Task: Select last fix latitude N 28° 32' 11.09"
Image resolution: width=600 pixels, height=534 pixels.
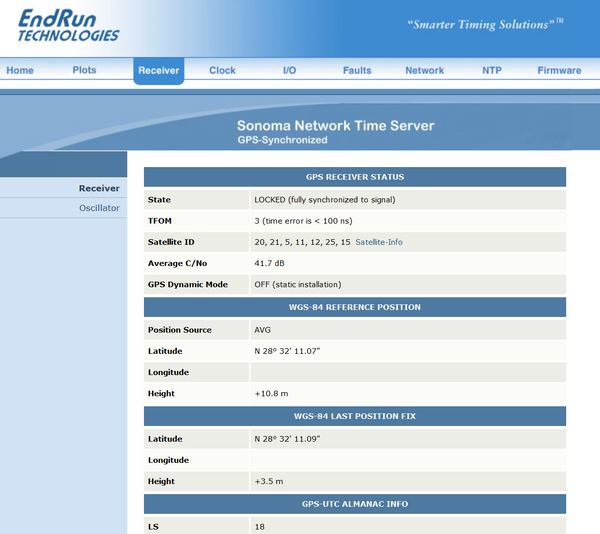Action: pyautogui.click(x=287, y=439)
